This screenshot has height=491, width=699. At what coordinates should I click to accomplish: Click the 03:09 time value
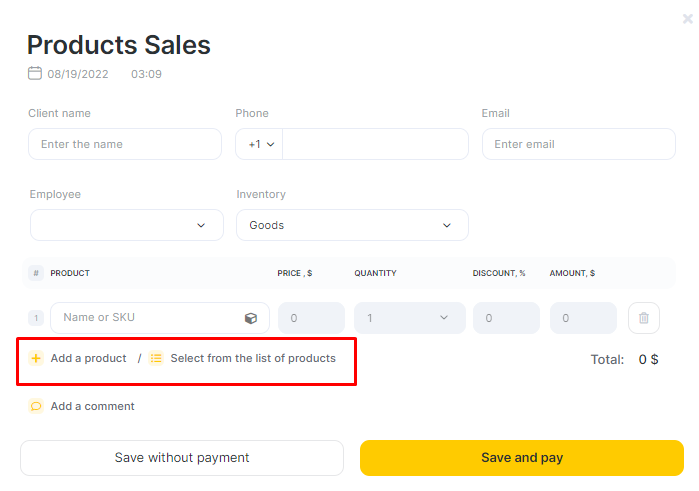[146, 74]
